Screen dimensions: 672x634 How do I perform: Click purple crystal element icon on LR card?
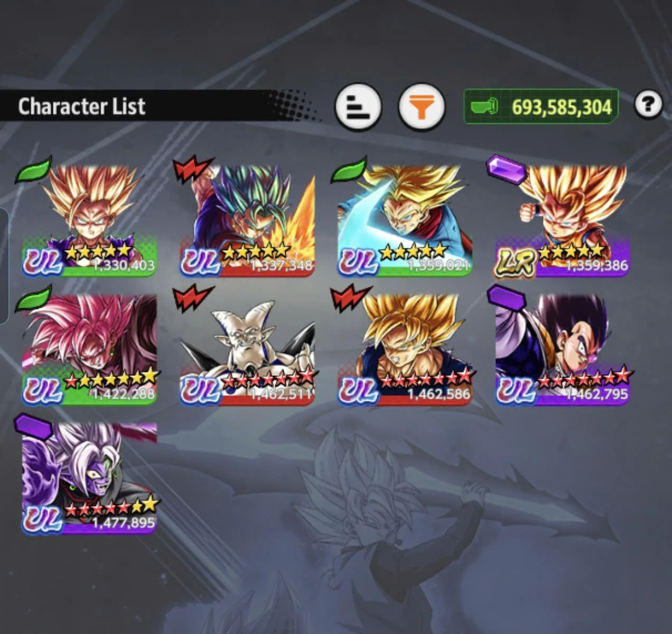[506, 169]
